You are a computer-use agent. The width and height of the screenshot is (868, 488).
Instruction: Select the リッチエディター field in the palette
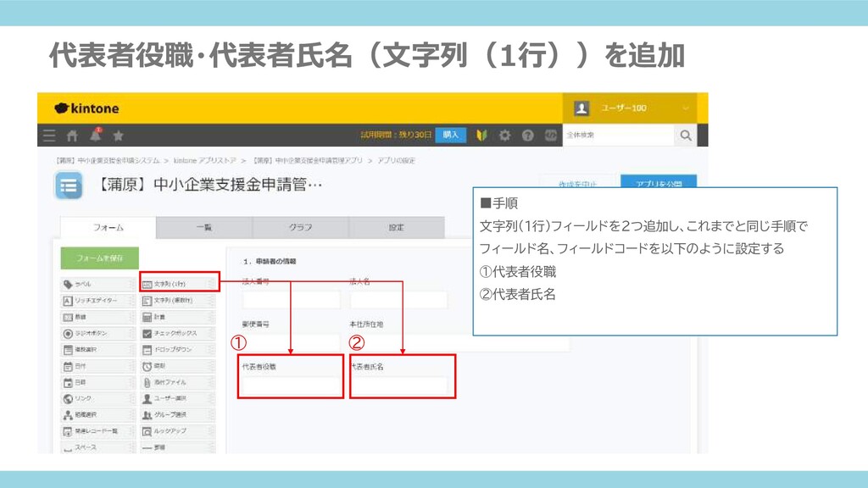click(x=97, y=301)
